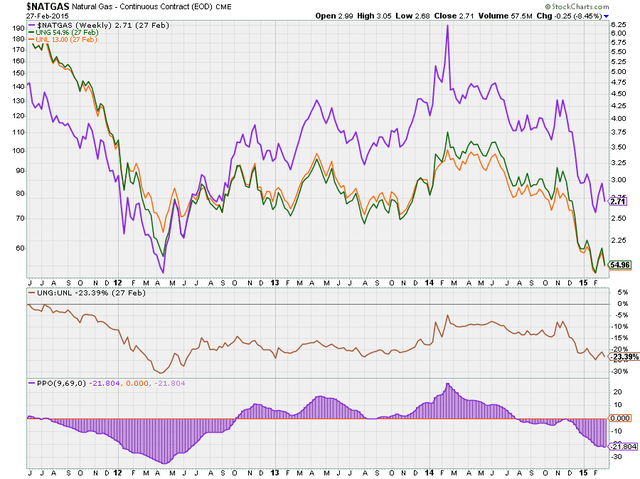Viewport: 640px width, 479px height.
Task: Click the bold 12 year marker on time axis
Action: (118, 283)
